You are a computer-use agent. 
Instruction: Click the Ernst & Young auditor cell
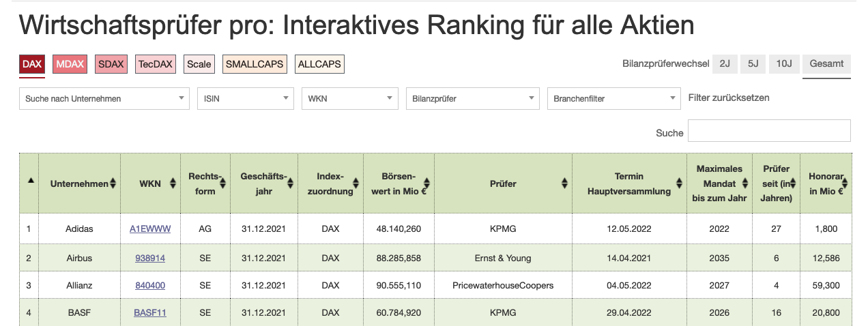click(x=503, y=258)
